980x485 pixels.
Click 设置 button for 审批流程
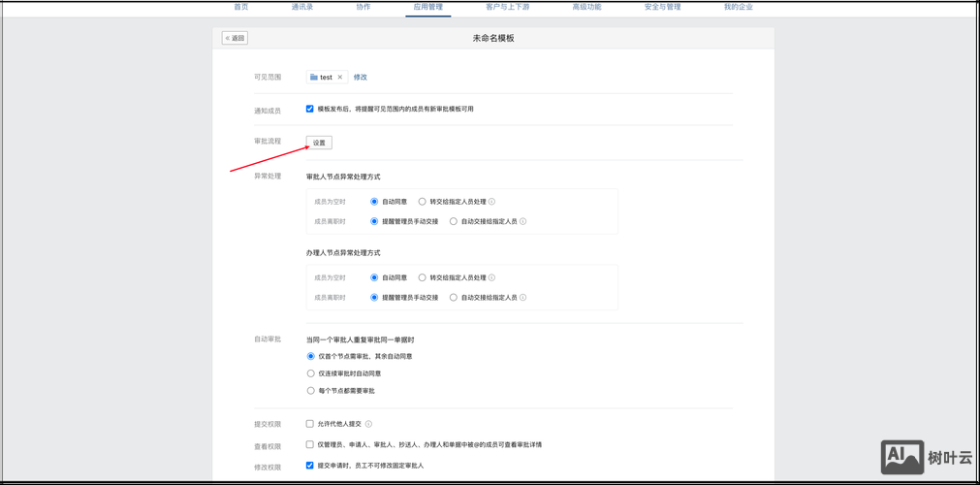click(319, 143)
